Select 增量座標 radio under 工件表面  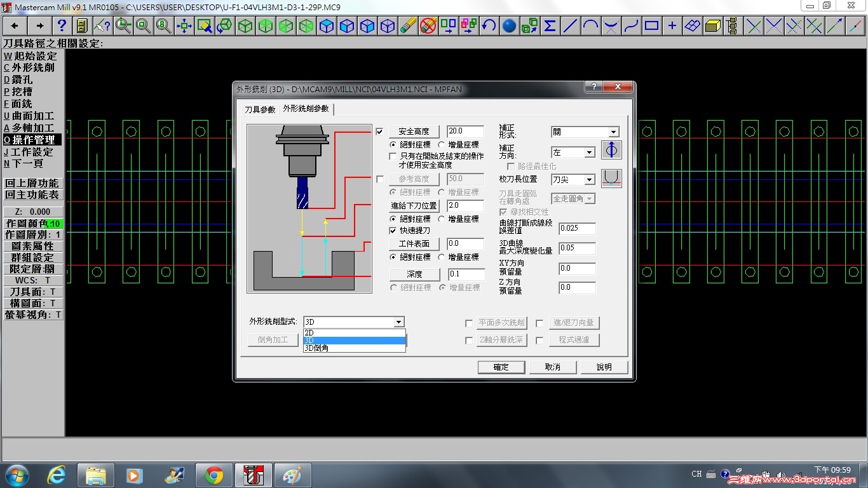[442, 257]
